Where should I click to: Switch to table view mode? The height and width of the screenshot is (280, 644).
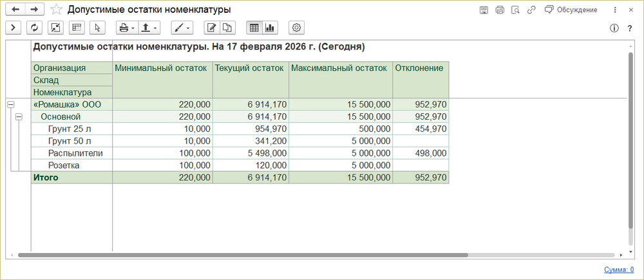[x=254, y=28]
